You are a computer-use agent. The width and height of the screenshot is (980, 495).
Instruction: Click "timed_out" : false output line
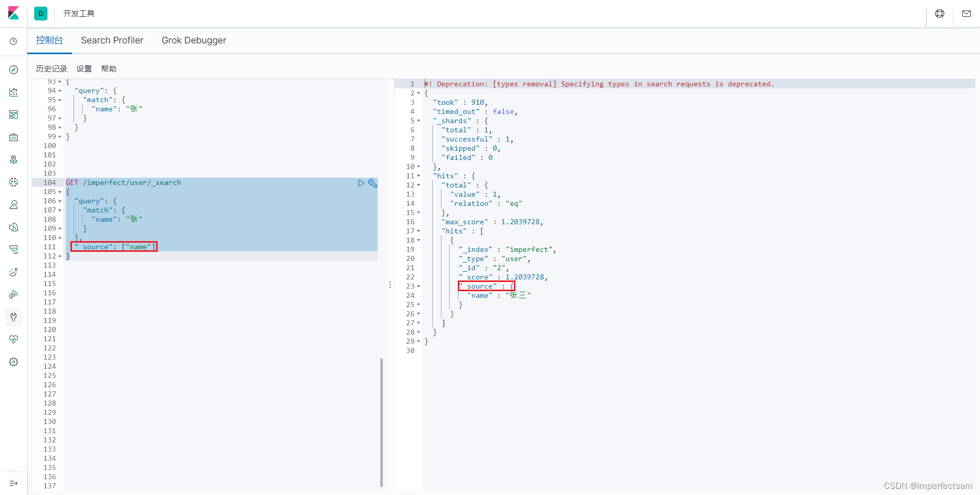tap(475, 112)
